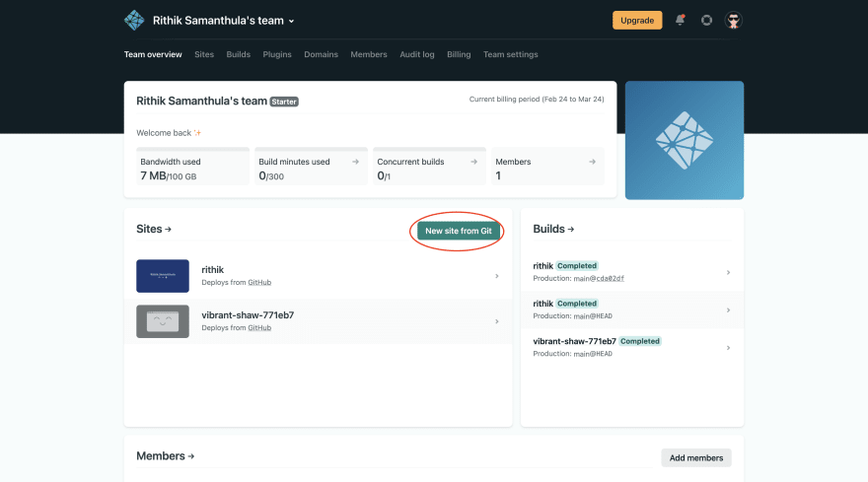Open the Builds tab
The height and width of the screenshot is (482, 868).
click(238, 54)
